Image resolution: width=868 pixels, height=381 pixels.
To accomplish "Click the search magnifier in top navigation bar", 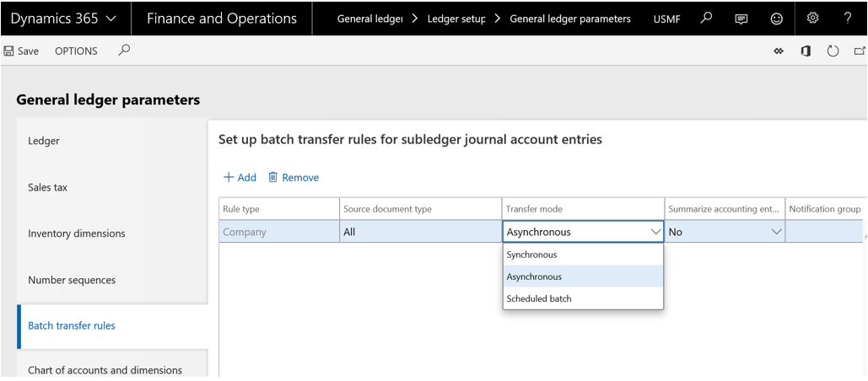I will point(707,18).
